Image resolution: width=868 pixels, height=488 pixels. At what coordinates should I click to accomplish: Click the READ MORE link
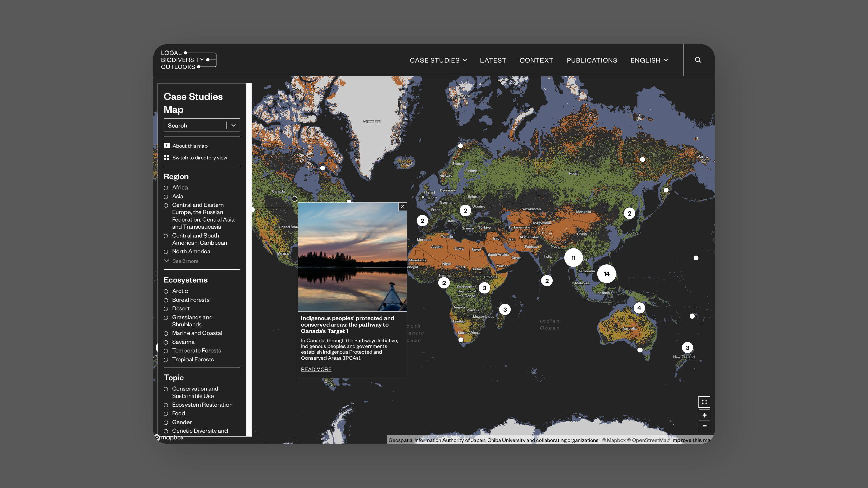click(x=316, y=369)
